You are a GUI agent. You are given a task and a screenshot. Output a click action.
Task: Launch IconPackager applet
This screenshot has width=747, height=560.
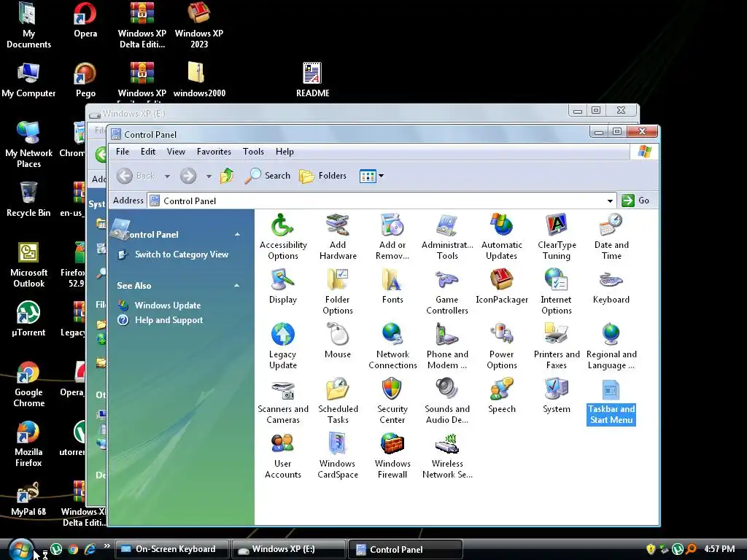pyautogui.click(x=502, y=286)
